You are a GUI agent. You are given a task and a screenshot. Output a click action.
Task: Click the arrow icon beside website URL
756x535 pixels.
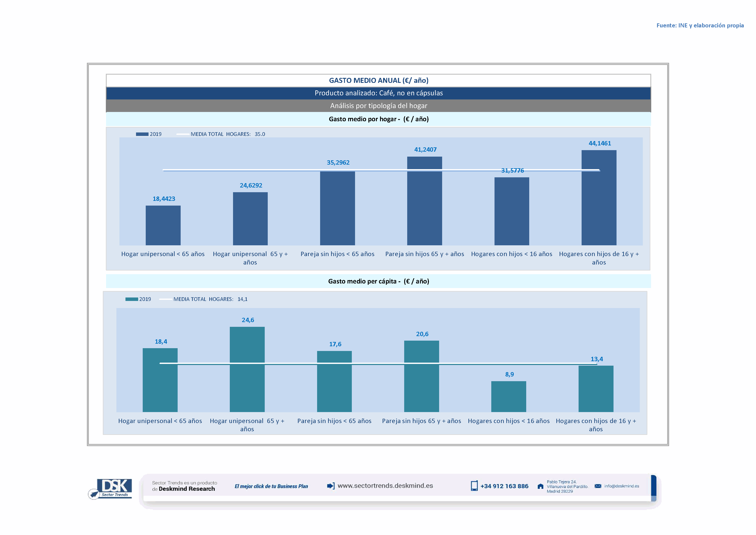[330, 486]
